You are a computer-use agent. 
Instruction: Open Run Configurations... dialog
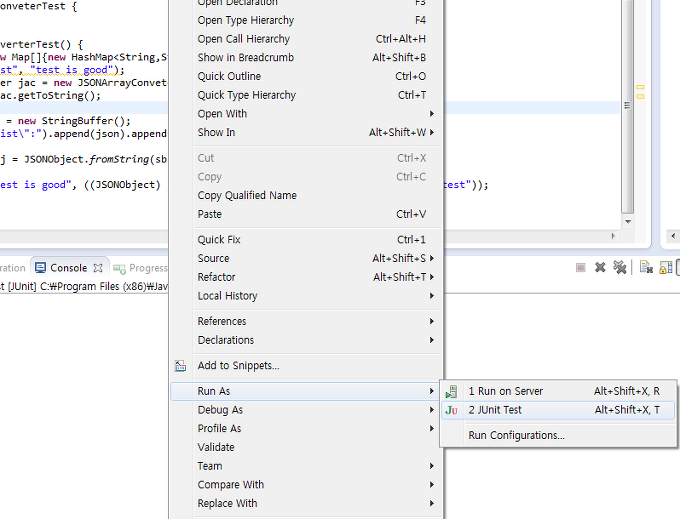click(x=558, y=435)
